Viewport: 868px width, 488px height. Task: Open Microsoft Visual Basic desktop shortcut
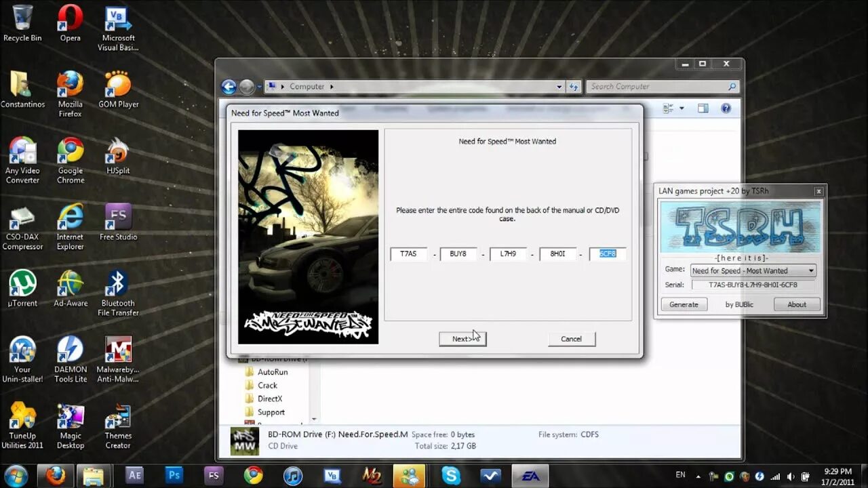[x=118, y=28]
